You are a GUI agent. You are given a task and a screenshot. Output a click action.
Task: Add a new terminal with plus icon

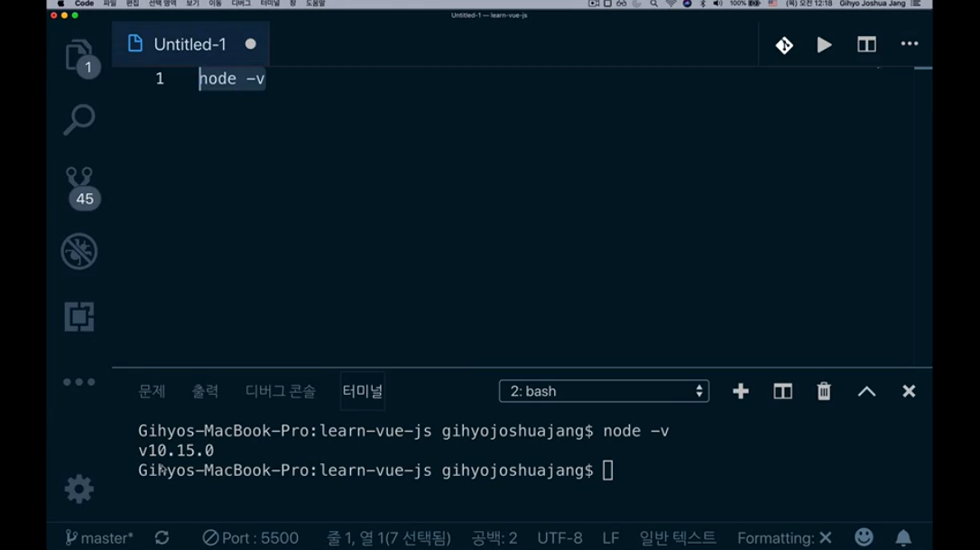tap(741, 391)
